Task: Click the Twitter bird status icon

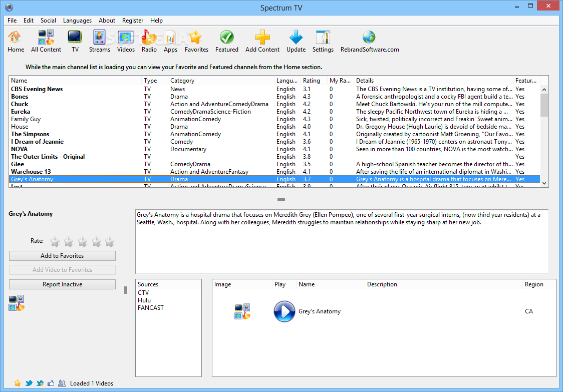Action: click(29, 383)
